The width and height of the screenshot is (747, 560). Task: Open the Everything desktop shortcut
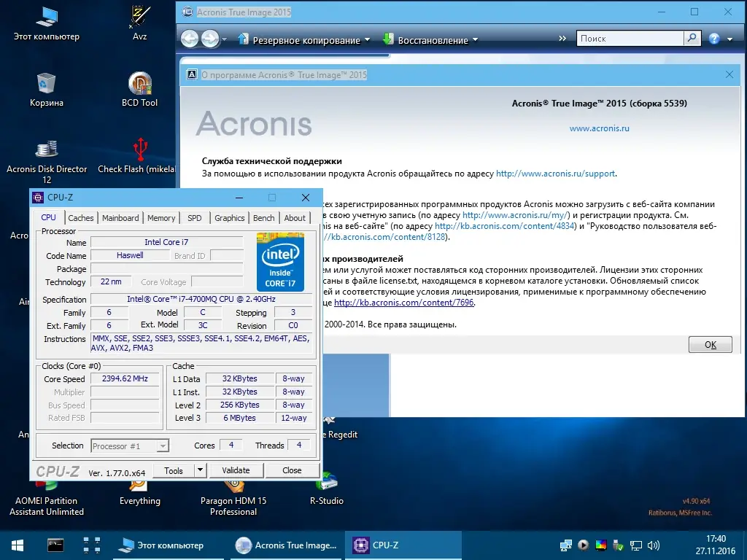(139, 493)
